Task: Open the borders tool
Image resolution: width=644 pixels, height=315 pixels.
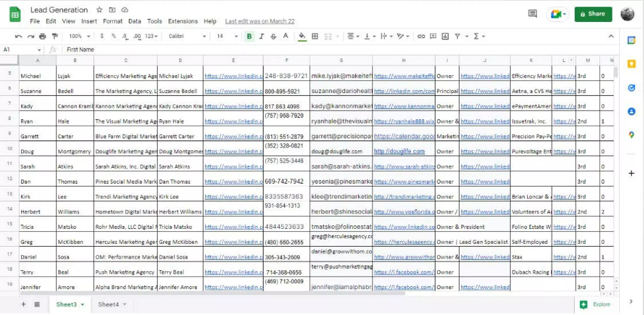Action: [315, 37]
